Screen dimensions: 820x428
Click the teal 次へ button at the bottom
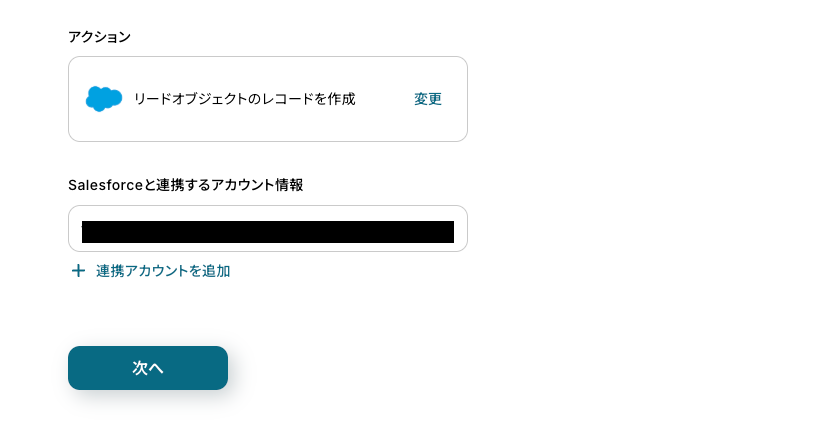[148, 368]
